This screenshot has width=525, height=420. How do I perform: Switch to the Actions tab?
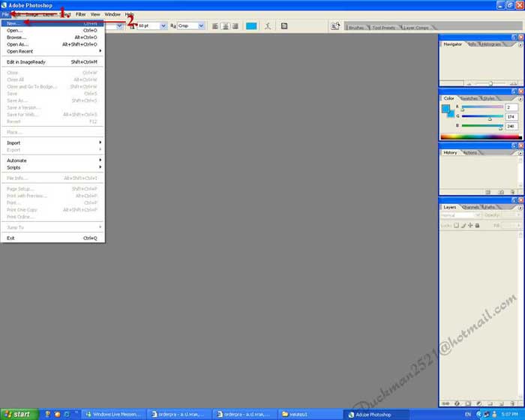pyautogui.click(x=471, y=153)
